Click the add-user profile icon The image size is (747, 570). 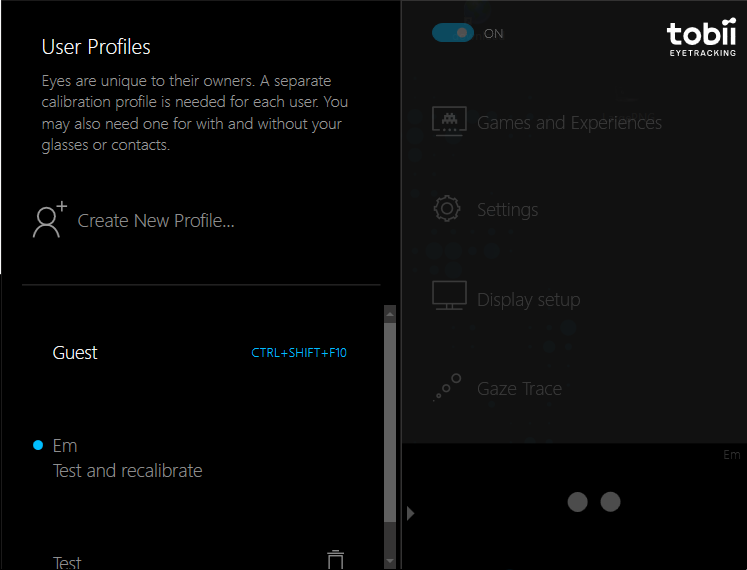click(x=50, y=220)
